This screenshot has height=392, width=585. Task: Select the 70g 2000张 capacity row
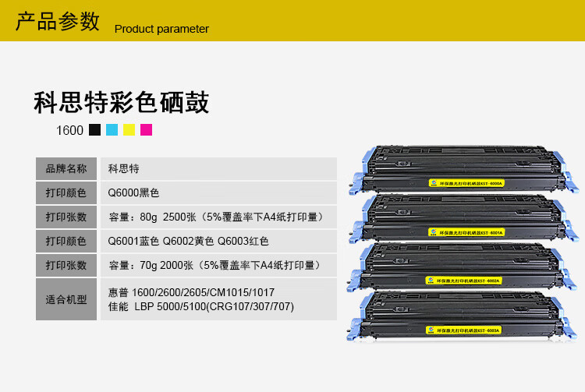[218, 265]
